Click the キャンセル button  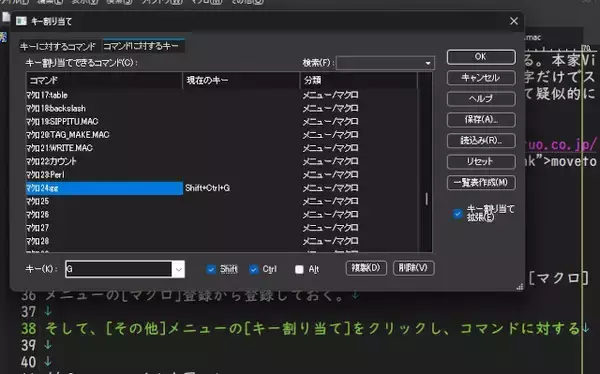coord(481,78)
